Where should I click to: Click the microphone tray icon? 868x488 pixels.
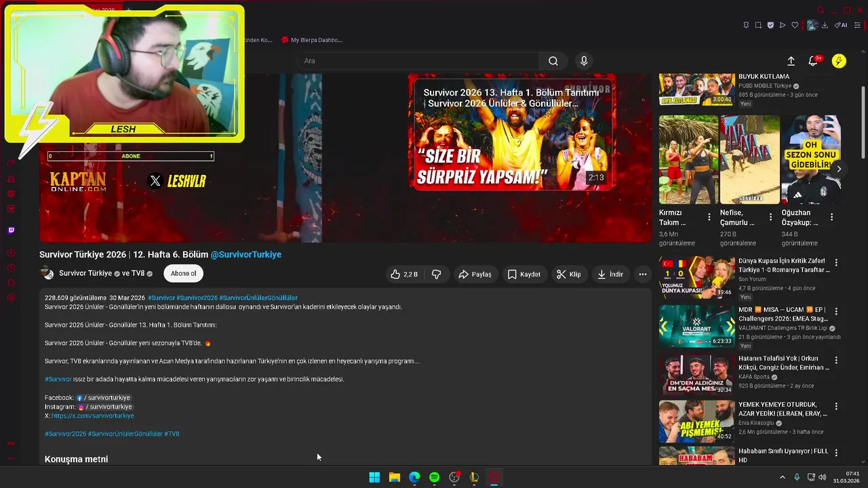797,477
